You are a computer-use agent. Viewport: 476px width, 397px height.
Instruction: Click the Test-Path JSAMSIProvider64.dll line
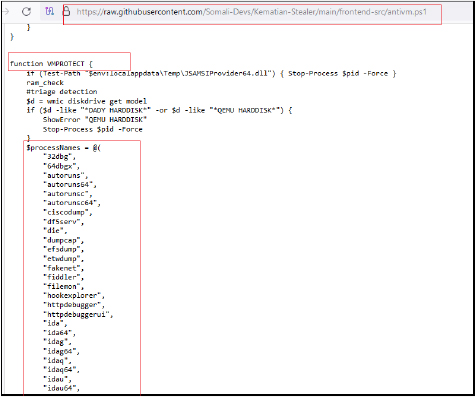tap(211, 73)
